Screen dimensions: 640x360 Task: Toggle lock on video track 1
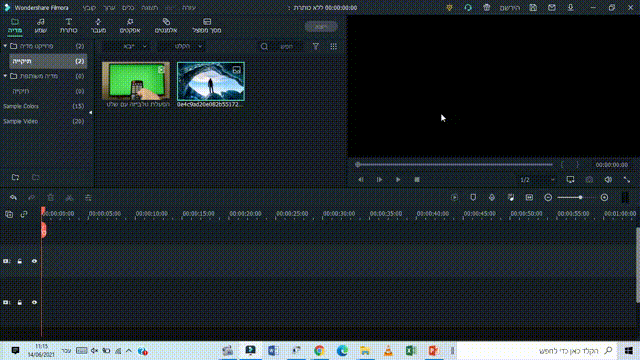click(x=20, y=302)
